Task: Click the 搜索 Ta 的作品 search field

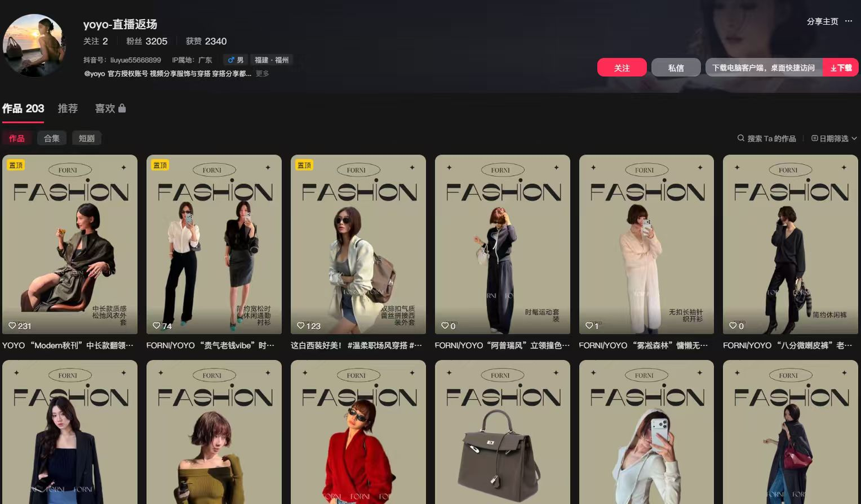Action: click(767, 138)
